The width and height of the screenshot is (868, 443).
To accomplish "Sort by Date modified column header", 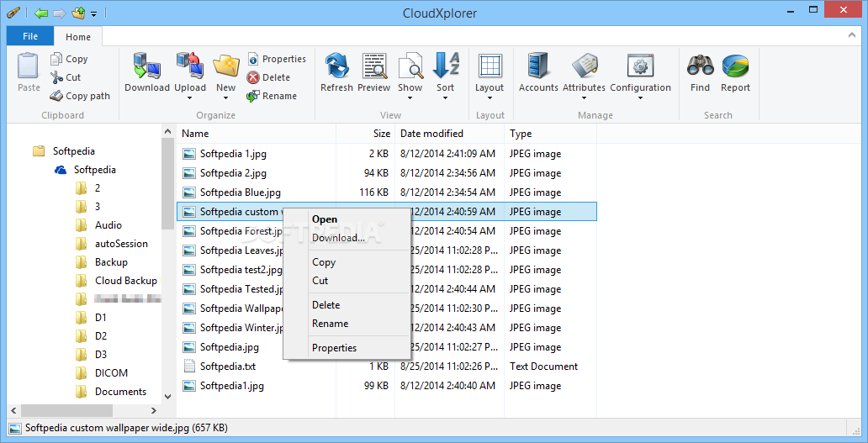I will tap(449, 134).
